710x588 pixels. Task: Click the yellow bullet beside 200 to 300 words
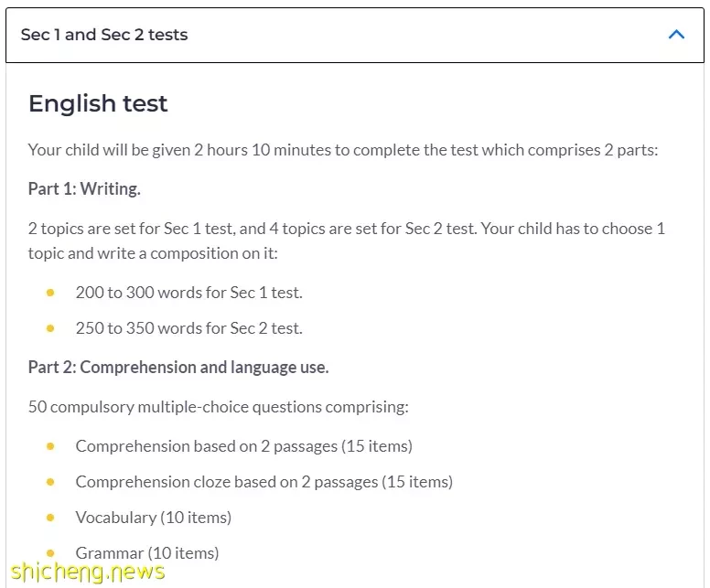pos(50,293)
